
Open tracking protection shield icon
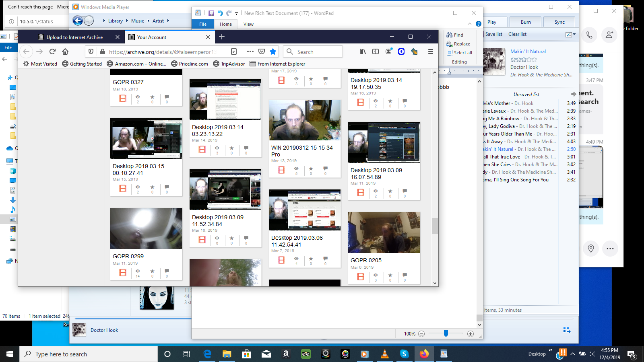[91, 51]
